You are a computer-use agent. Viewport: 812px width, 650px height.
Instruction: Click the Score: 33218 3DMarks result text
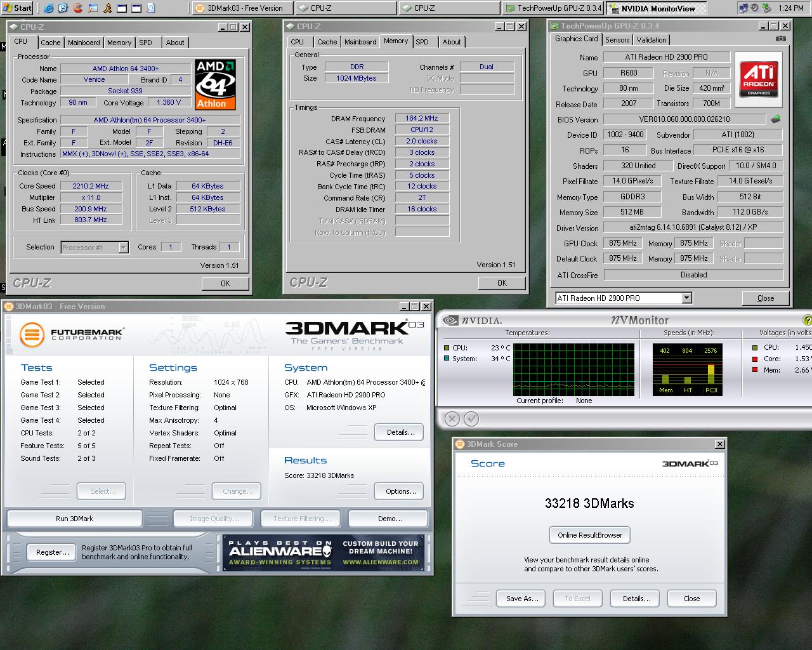pyautogui.click(x=319, y=475)
